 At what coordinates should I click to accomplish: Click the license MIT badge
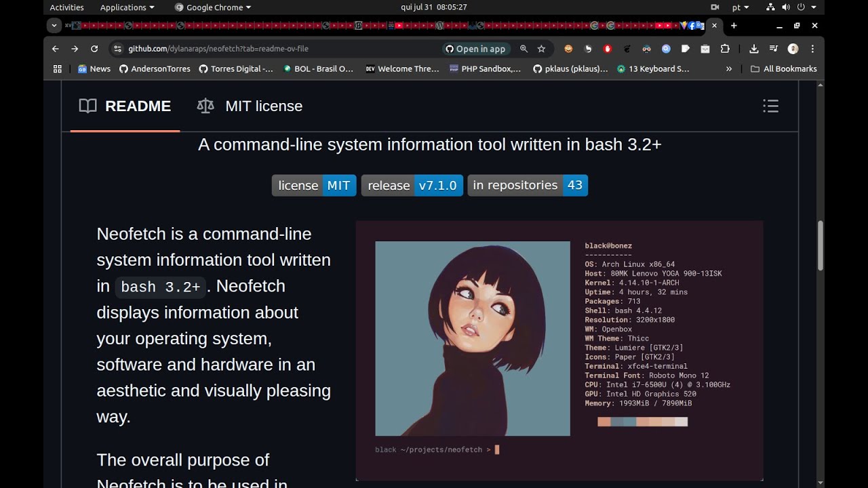pos(314,185)
